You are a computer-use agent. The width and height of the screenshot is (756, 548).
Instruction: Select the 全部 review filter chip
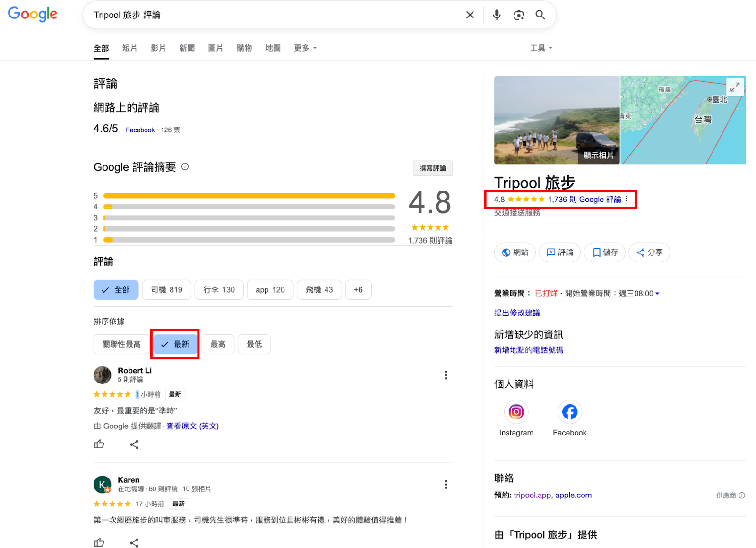[x=116, y=290]
